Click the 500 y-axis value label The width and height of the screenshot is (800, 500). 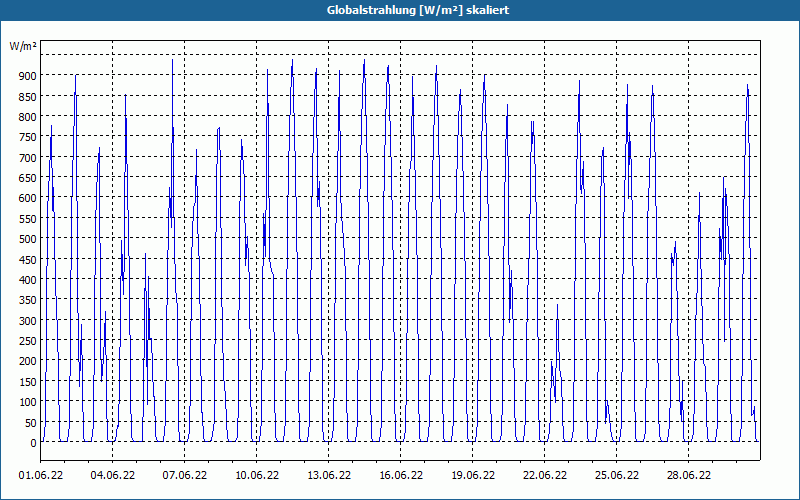[x=29, y=239]
